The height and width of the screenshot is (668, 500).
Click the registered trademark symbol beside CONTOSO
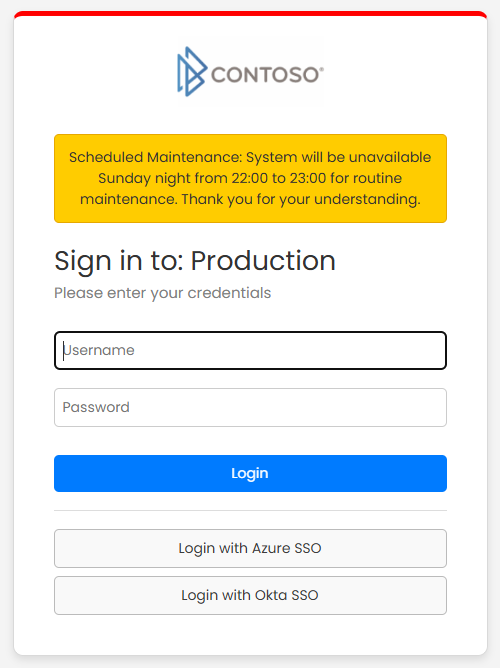[x=322, y=69]
